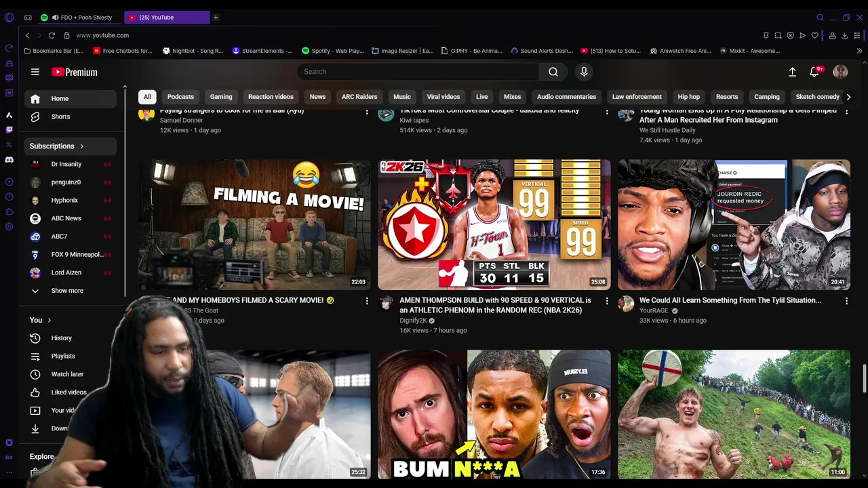Screen dimensions: 868x488
Task: Open the YourRAGE channel link
Action: point(654,310)
